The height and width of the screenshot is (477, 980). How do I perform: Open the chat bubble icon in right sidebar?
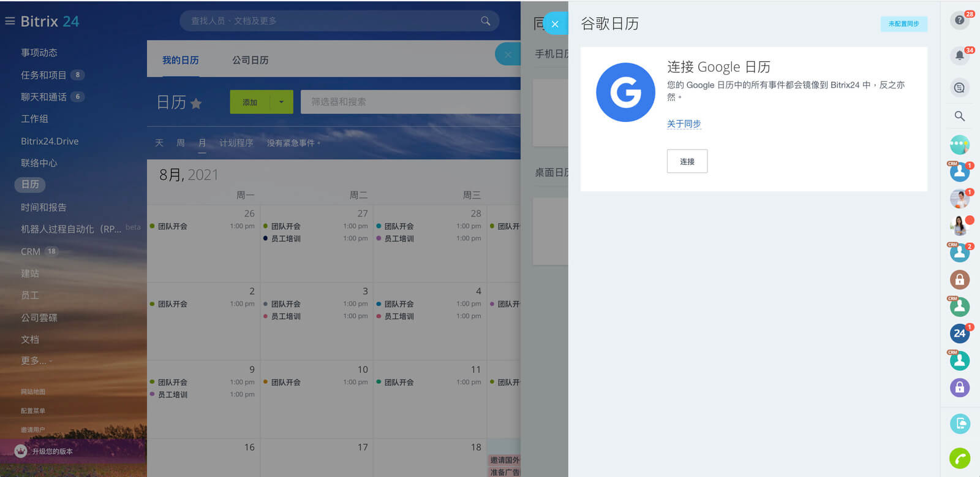point(960,88)
